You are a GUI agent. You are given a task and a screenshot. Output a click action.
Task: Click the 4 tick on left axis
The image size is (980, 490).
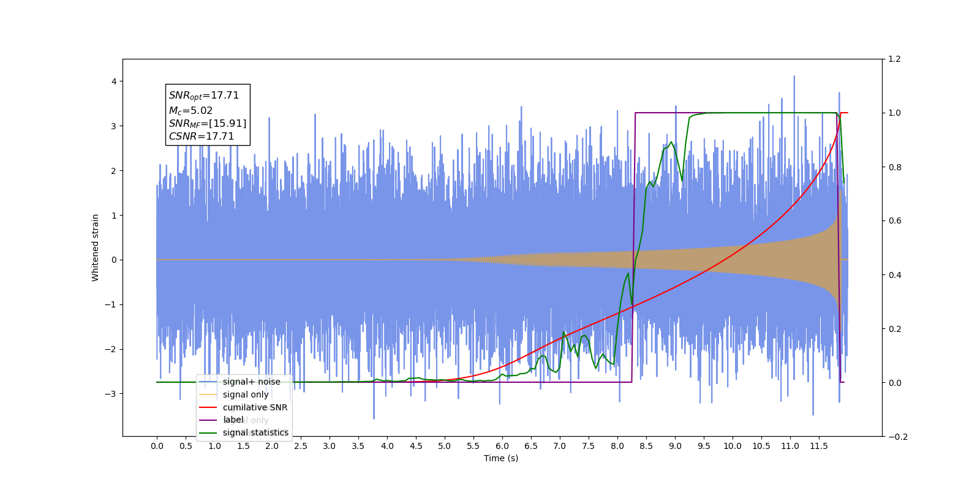114,81
